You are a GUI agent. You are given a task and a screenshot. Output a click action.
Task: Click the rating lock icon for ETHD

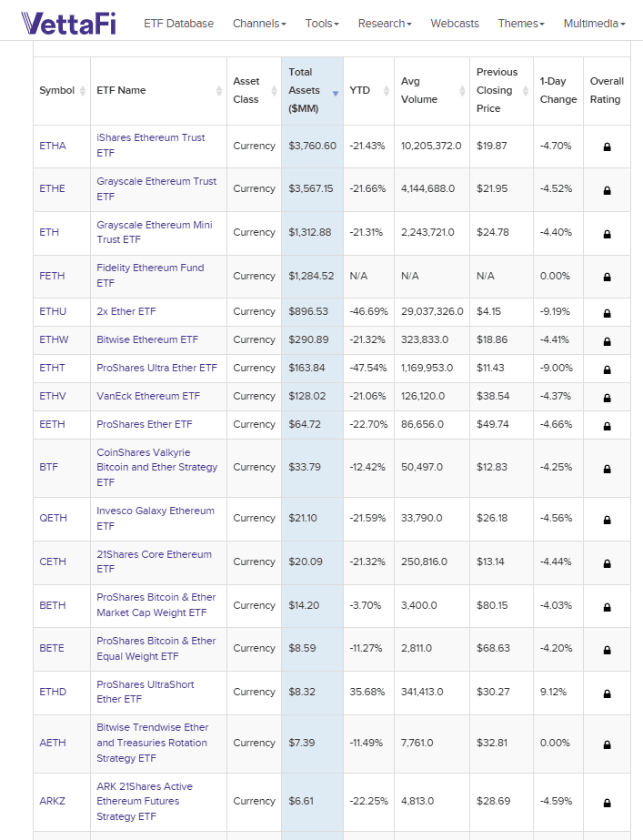click(x=607, y=692)
